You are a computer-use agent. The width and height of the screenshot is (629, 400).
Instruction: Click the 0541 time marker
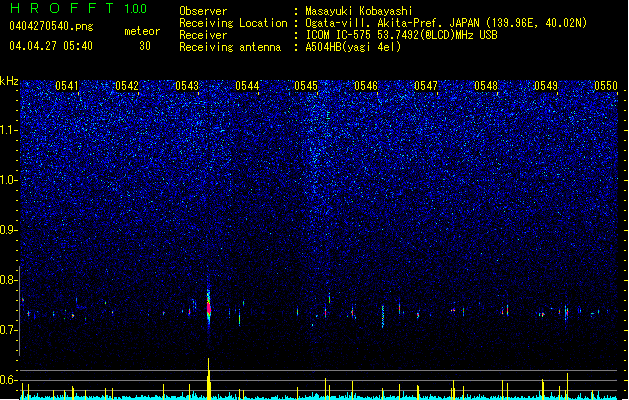(67, 86)
